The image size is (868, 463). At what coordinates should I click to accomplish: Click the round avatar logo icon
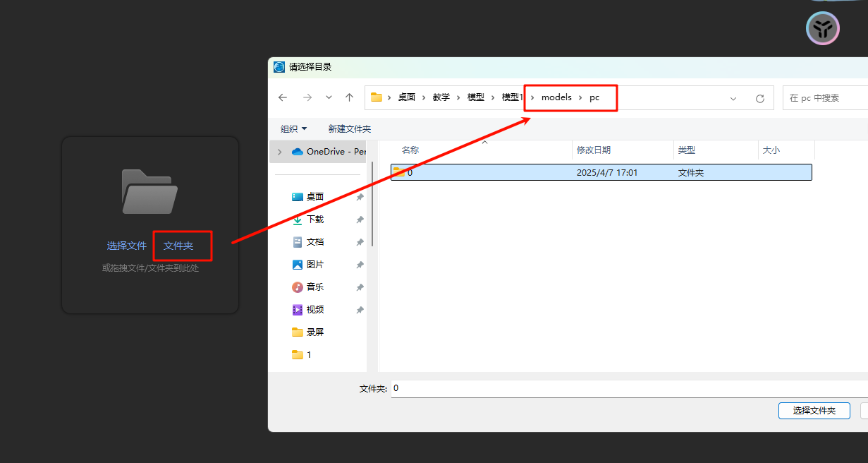[822, 28]
